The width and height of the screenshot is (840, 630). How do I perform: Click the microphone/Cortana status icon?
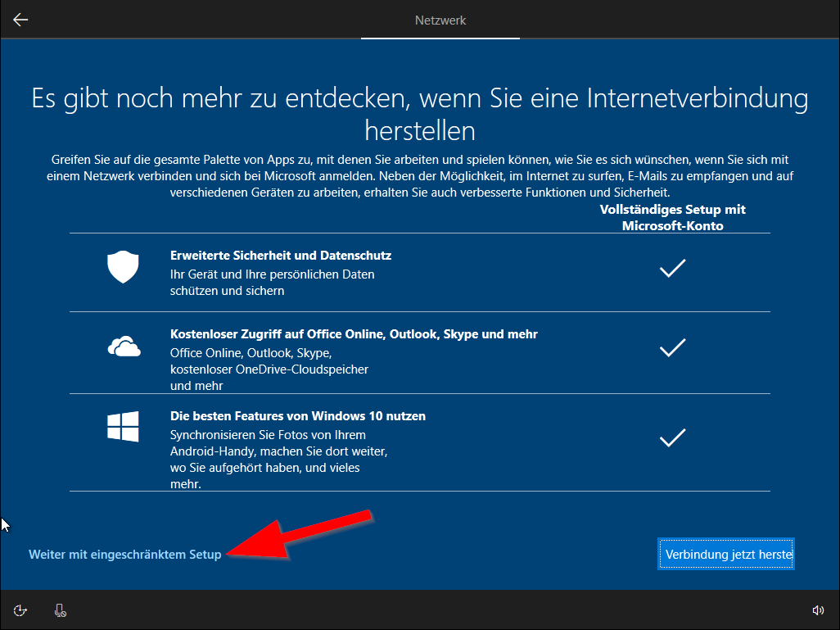(x=60, y=610)
